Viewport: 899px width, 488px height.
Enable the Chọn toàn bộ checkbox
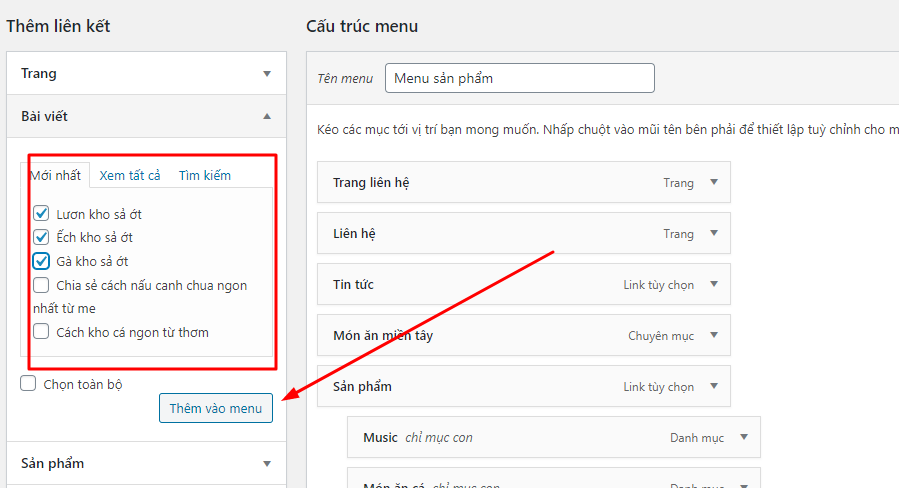click(28, 383)
